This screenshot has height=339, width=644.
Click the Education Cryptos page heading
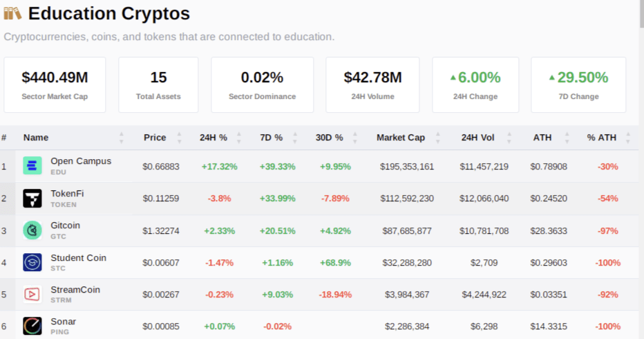coord(109,14)
